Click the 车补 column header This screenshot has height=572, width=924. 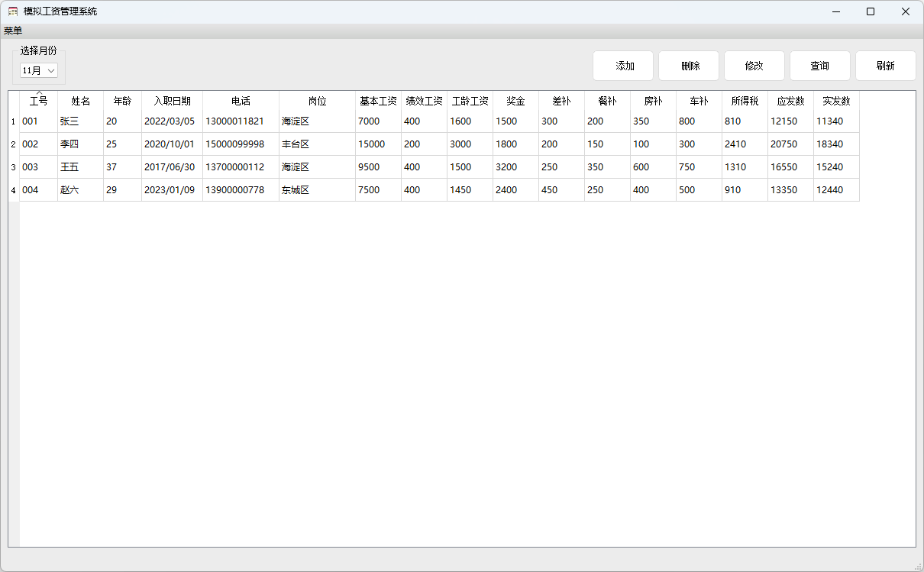tap(699, 101)
